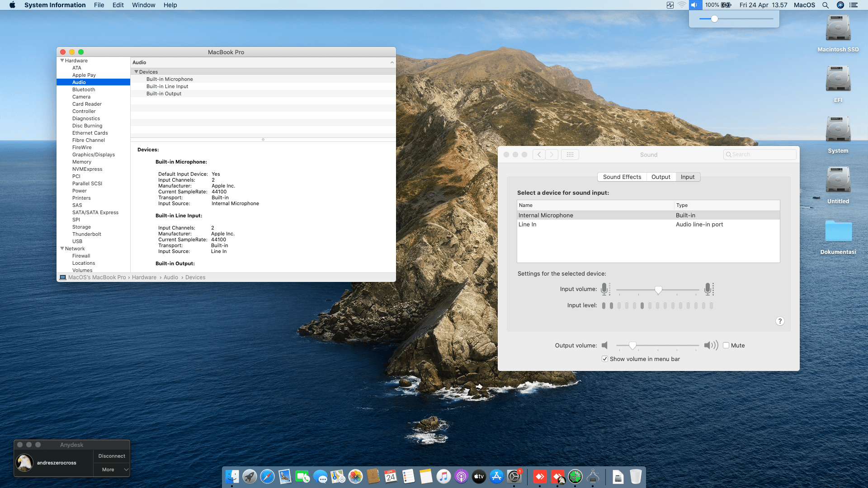This screenshot has height=488, width=868.
Task: Click the Anydesk Disconnect button
Action: 112,456
